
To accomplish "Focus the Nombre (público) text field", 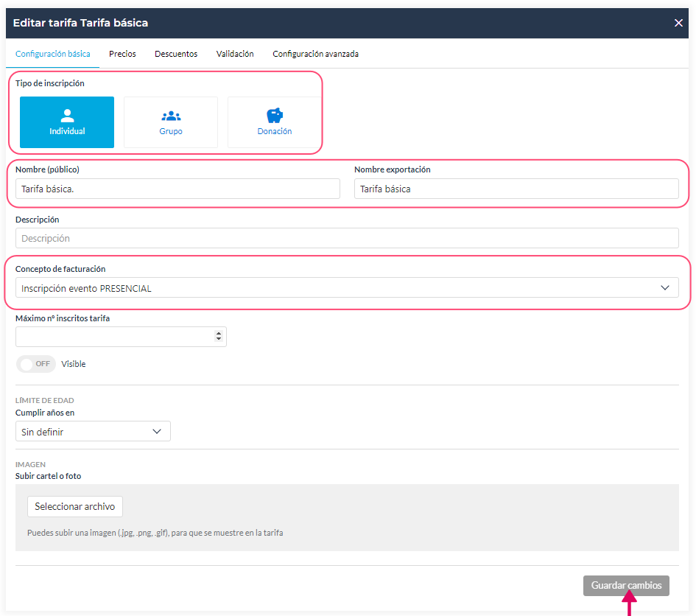I will (177, 189).
